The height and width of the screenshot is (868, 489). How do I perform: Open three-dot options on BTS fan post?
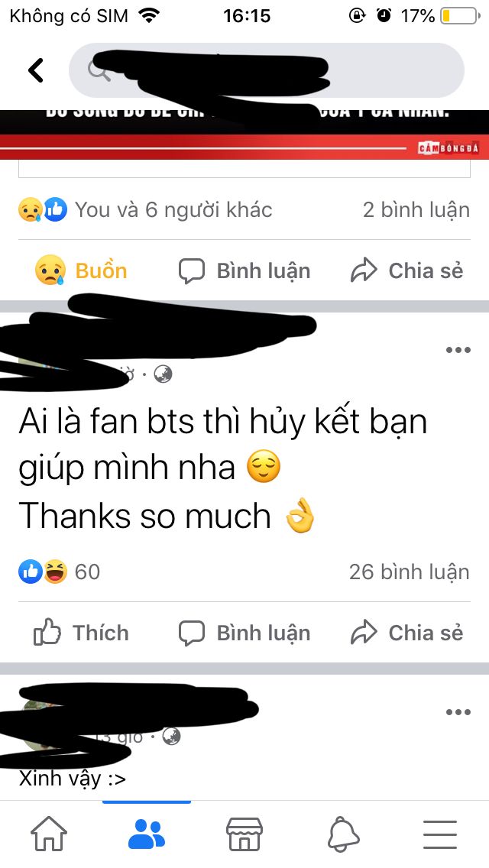pyautogui.click(x=458, y=350)
